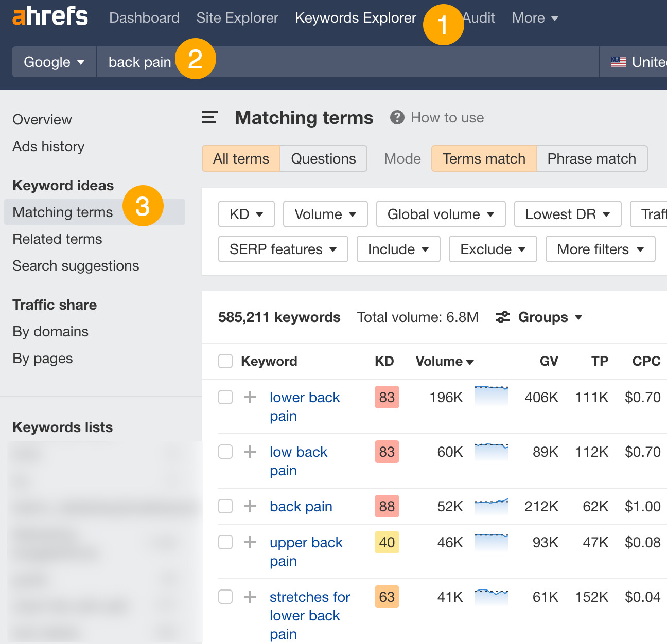Screen dimensions: 667x644
Task: Click the plus icon next to 'upper back pain'
Action: coord(250,542)
